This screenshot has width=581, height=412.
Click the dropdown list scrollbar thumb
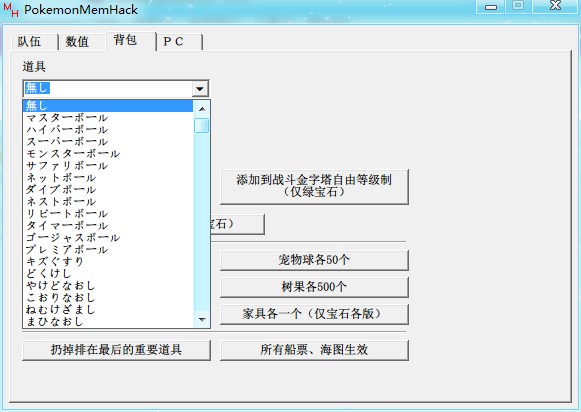pos(202,125)
